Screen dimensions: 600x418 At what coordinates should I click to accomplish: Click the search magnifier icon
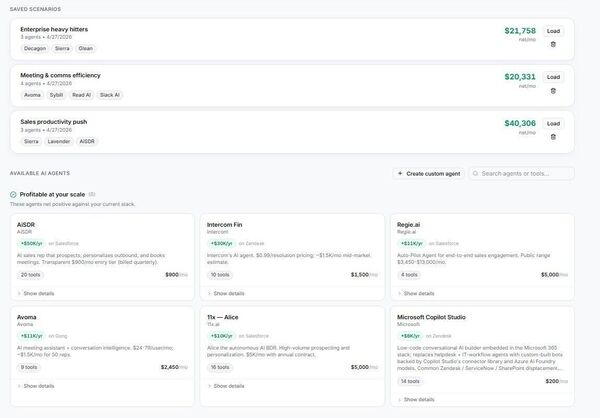click(x=475, y=173)
